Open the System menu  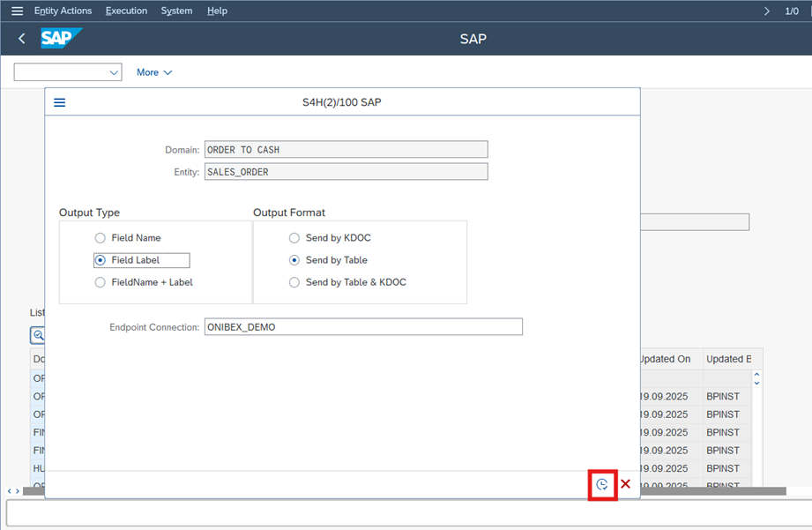pyautogui.click(x=176, y=11)
